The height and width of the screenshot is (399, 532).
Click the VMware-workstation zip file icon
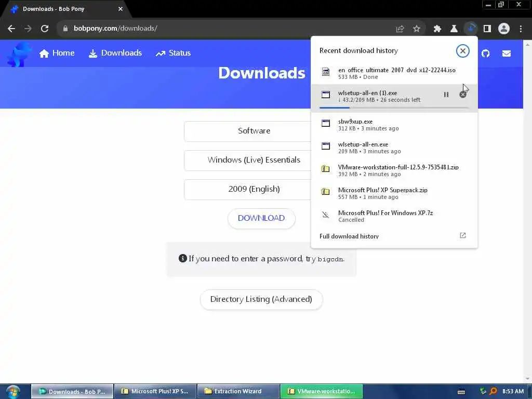point(326,169)
